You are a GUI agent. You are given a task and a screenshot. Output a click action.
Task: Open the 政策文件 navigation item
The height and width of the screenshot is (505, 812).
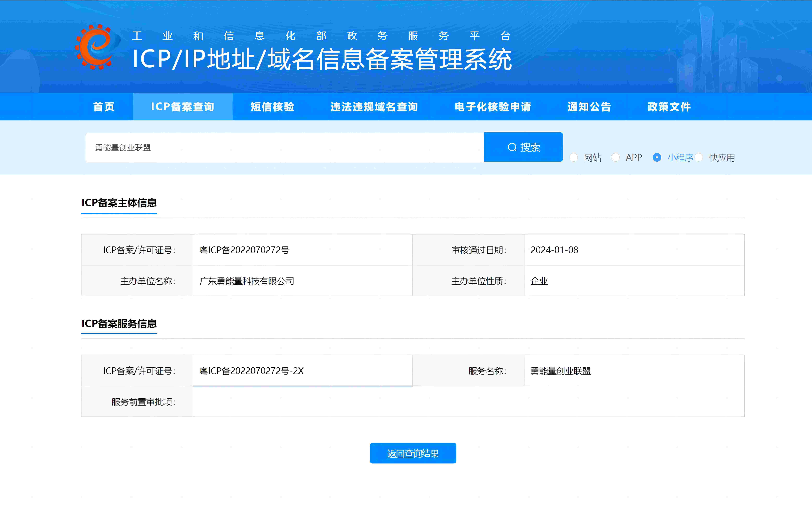pos(669,107)
